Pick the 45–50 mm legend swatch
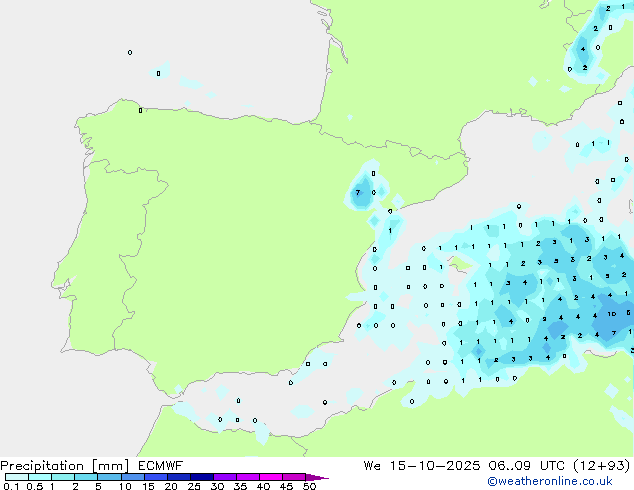The height and width of the screenshot is (490, 634). (x=294, y=477)
